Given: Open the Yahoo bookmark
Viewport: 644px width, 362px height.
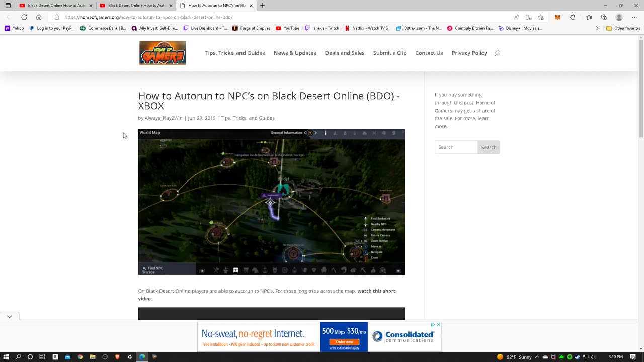Looking at the screenshot, I should point(14,28).
